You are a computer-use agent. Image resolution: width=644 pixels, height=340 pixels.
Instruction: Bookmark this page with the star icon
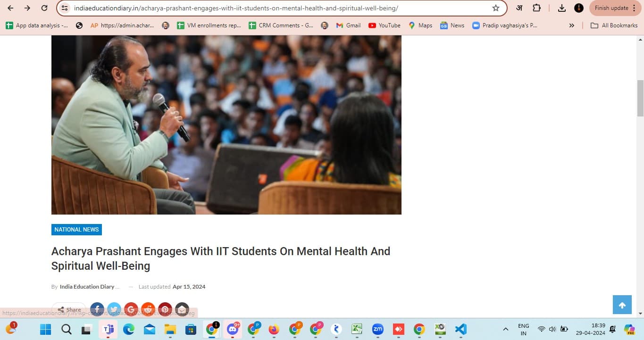pos(495,8)
